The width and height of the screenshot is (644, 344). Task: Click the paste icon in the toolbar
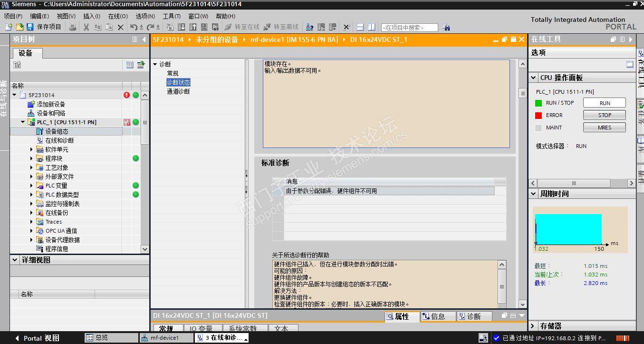point(109,27)
